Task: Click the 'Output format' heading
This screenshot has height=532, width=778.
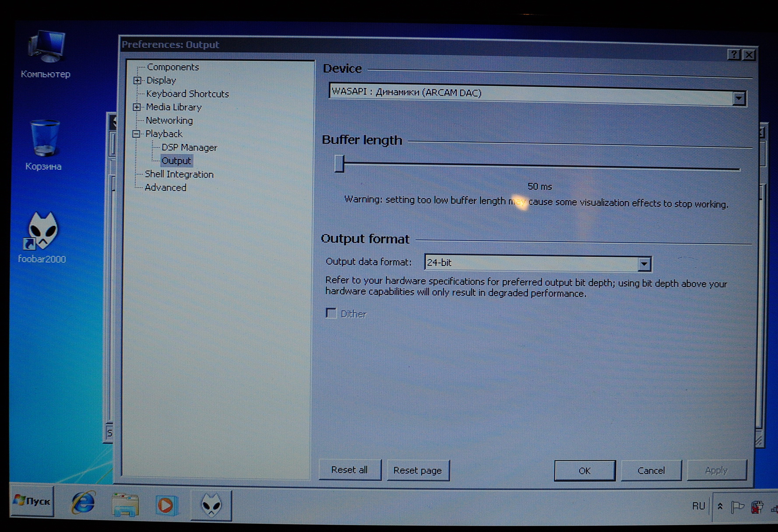Action: click(365, 239)
